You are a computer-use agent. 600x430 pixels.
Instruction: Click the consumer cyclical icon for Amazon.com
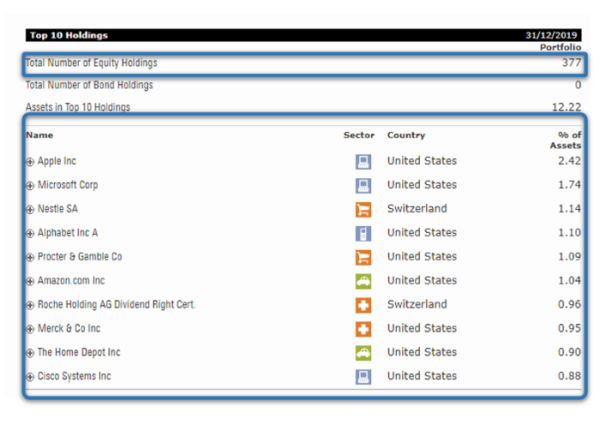(x=363, y=281)
